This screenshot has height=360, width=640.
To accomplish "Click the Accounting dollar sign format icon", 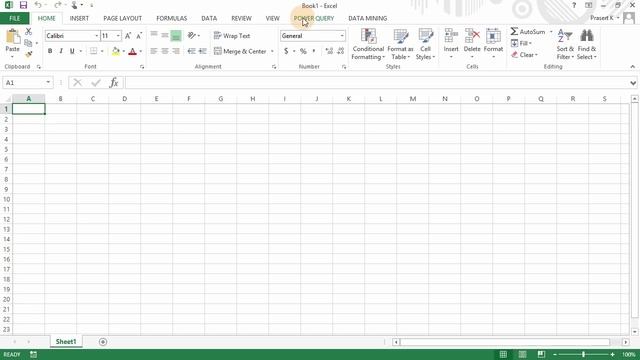I will coord(286,51).
